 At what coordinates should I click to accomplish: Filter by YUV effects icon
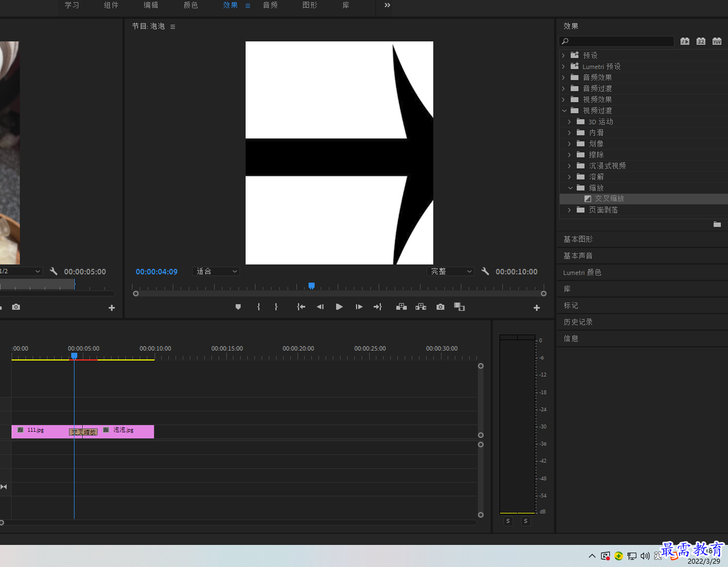click(x=717, y=41)
